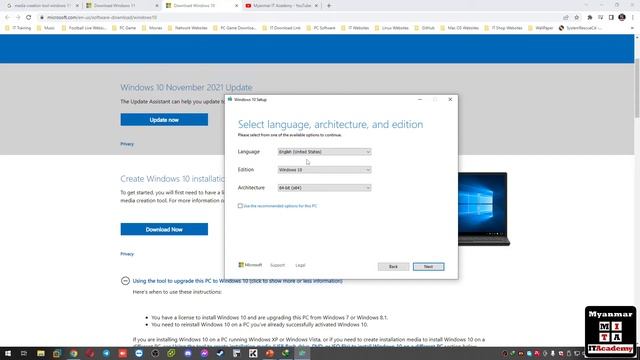
Task: Open Google Chrome from the taskbar
Action: coord(73,353)
